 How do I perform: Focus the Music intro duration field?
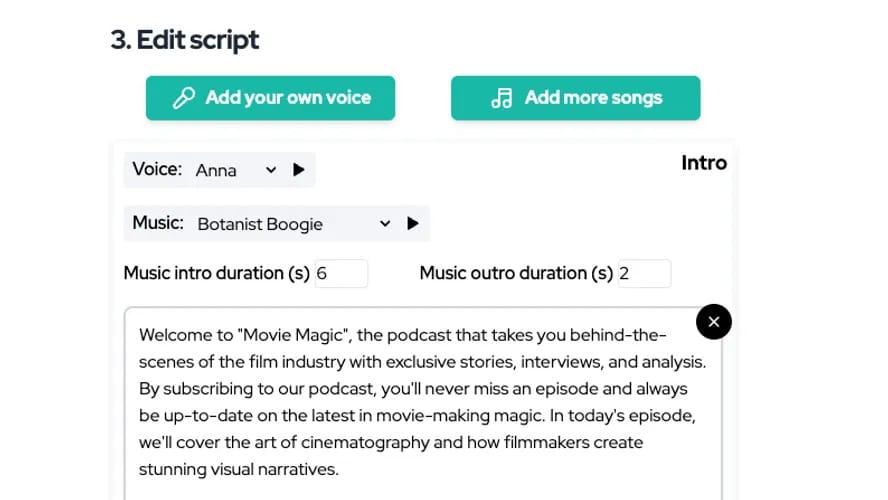(x=341, y=273)
